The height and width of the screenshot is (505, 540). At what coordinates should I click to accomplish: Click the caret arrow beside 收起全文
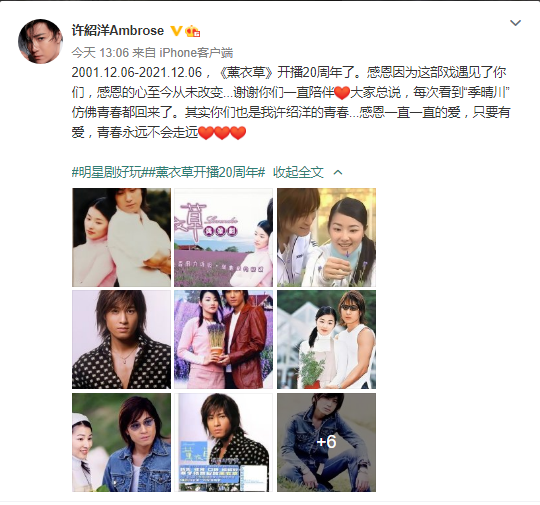coord(338,172)
